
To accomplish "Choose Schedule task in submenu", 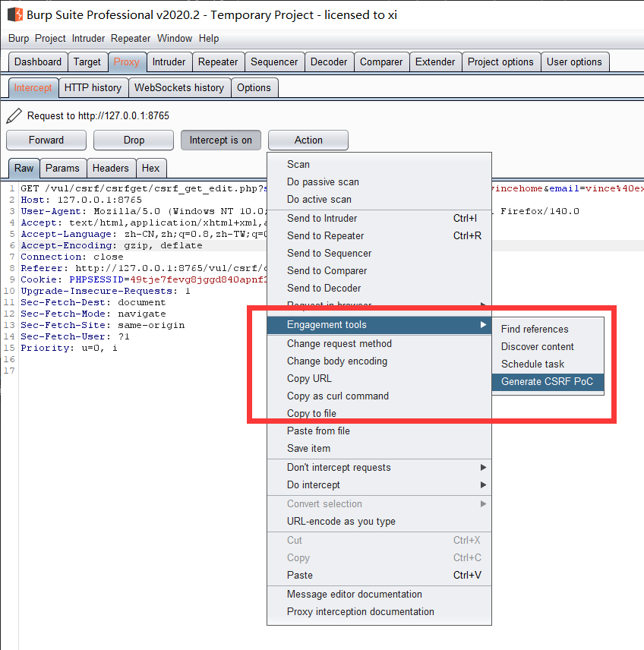I will pos(548,364).
